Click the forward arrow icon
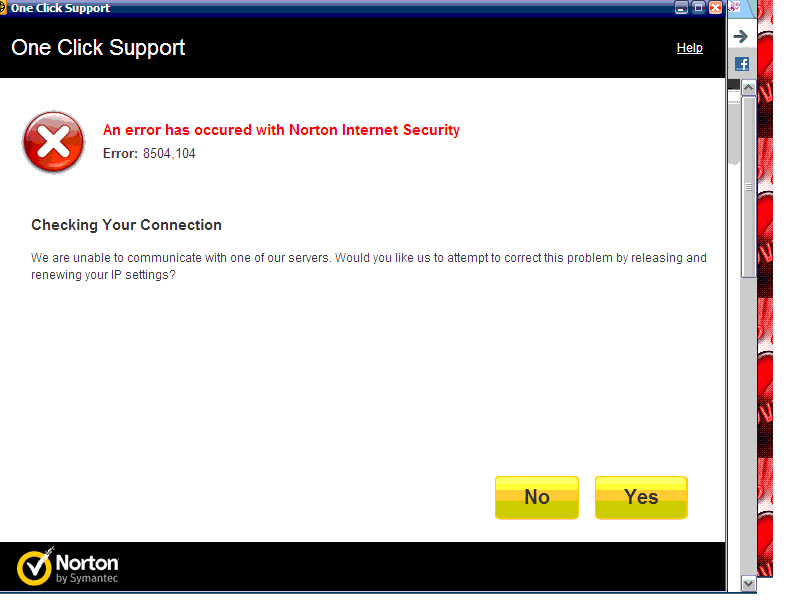 pyautogui.click(x=741, y=37)
